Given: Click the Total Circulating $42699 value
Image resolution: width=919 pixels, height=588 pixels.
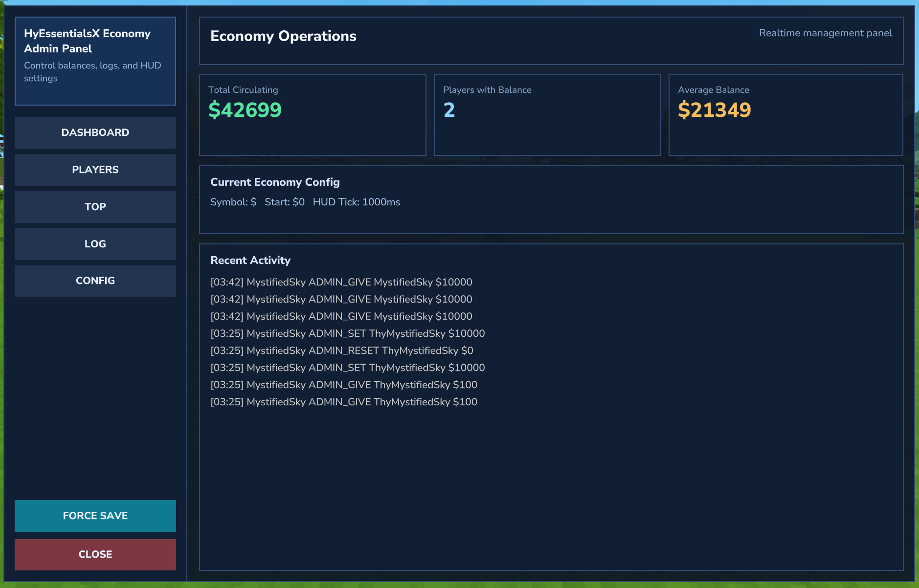Looking at the screenshot, I should 245,110.
